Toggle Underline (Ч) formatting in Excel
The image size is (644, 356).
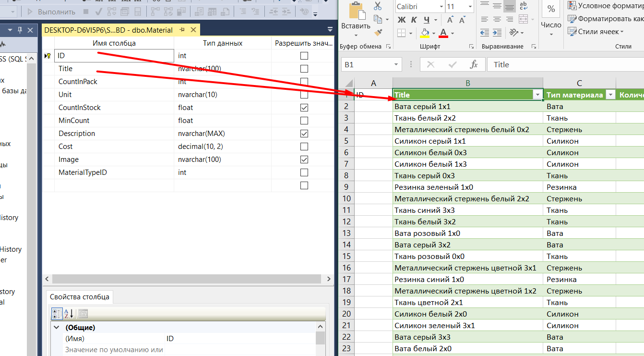tap(427, 20)
